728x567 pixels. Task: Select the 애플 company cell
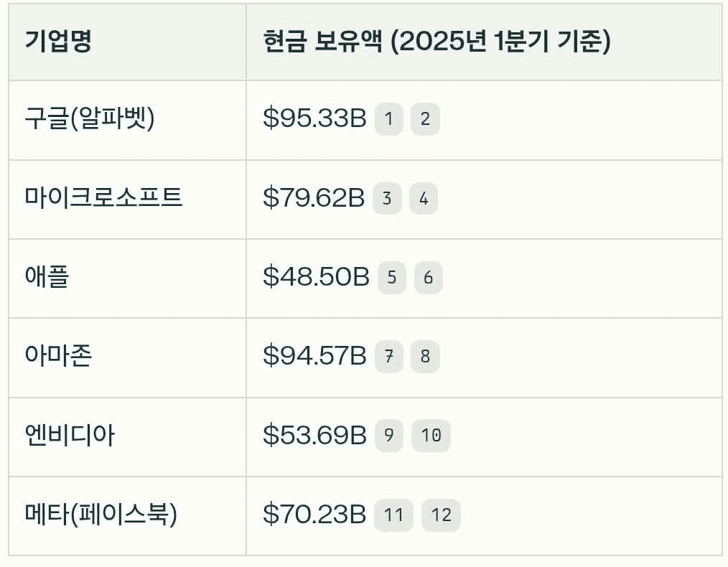127,278
